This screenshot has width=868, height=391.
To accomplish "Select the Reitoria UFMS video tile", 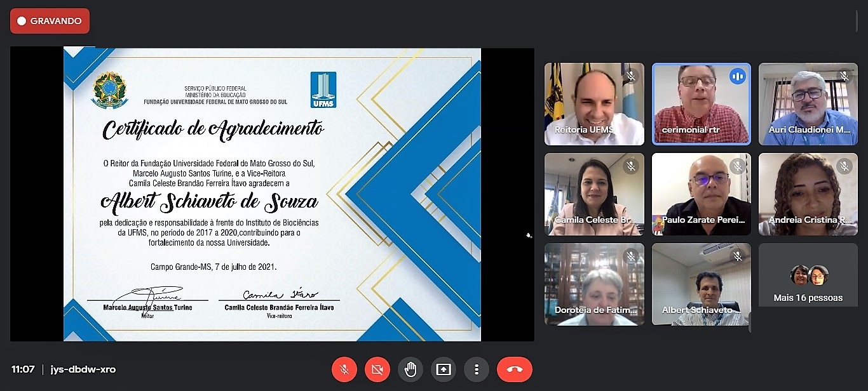I will point(594,104).
